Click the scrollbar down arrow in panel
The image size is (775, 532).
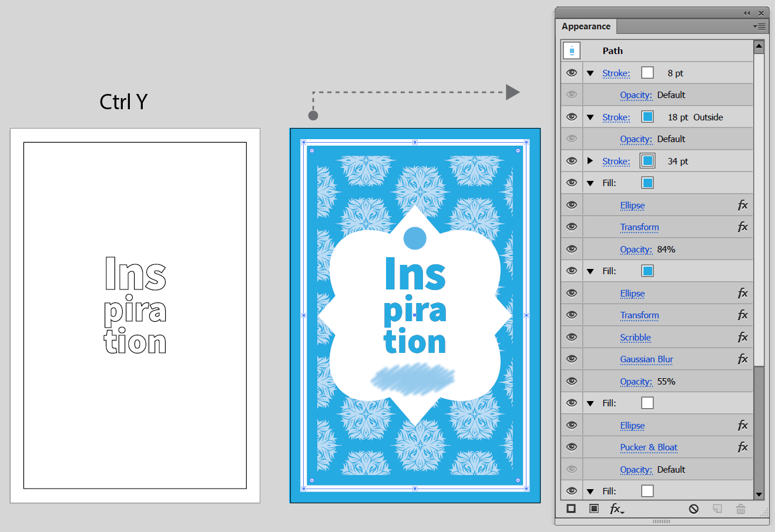(x=759, y=494)
